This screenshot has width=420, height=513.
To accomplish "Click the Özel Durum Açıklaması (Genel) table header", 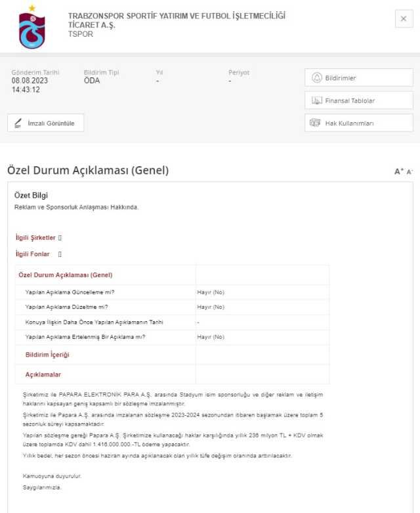I will 66,275.
